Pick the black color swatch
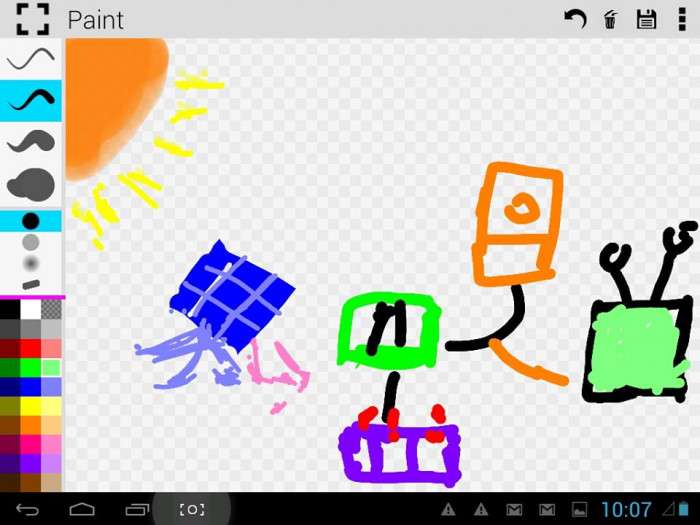Viewport: 700px width, 525px height. [10, 309]
